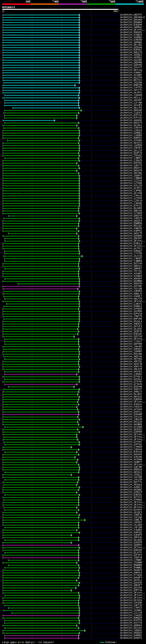Click the UniRef100_Q9M4W3 entry

(x=131, y=42)
